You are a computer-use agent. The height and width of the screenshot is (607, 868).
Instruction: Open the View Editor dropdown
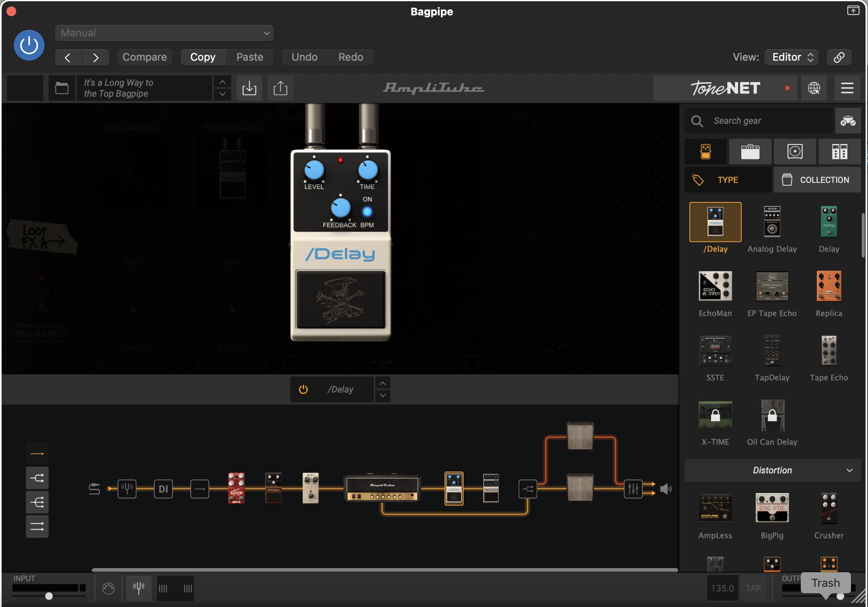click(x=791, y=57)
